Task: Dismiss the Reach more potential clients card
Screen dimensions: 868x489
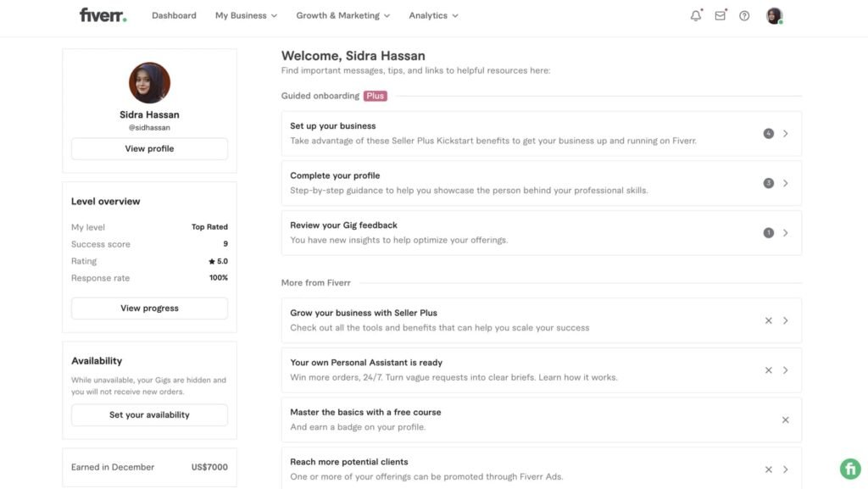Action: [769, 470]
